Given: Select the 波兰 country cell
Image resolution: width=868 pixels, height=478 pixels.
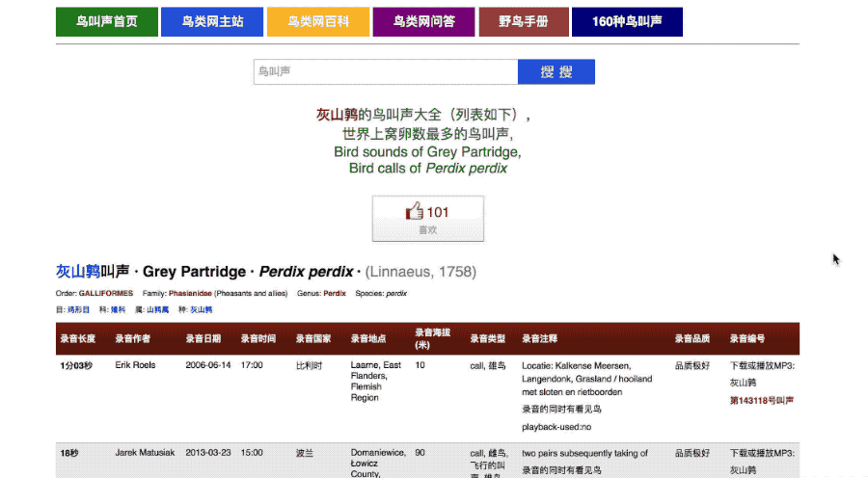Looking at the screenshot, I should [305, 453].
